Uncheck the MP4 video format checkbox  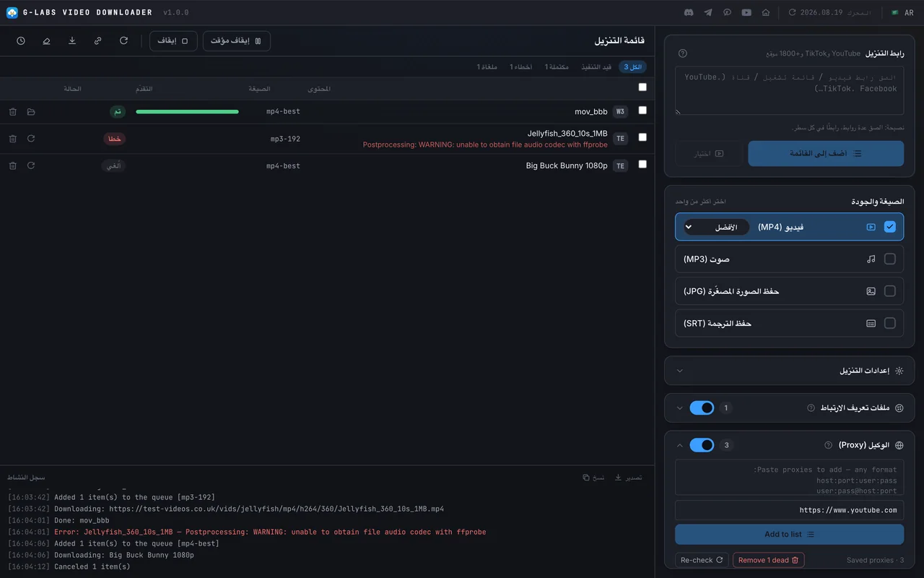coord(890,227)
